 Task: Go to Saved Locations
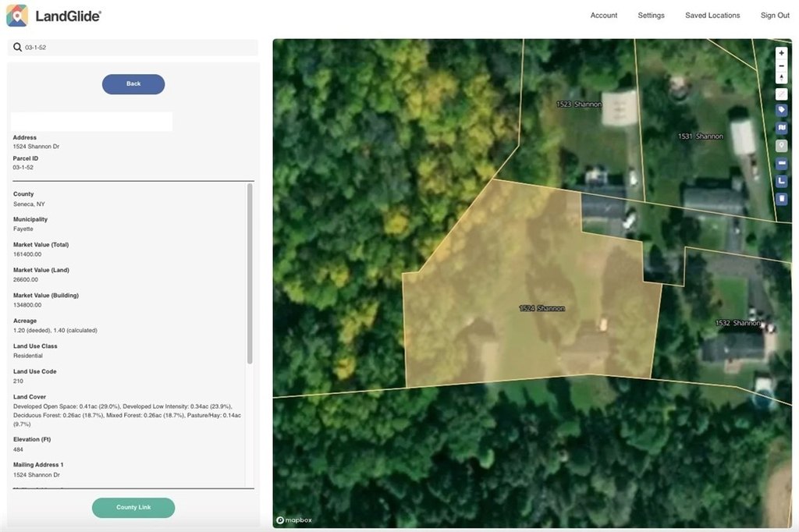pos(712,16)
